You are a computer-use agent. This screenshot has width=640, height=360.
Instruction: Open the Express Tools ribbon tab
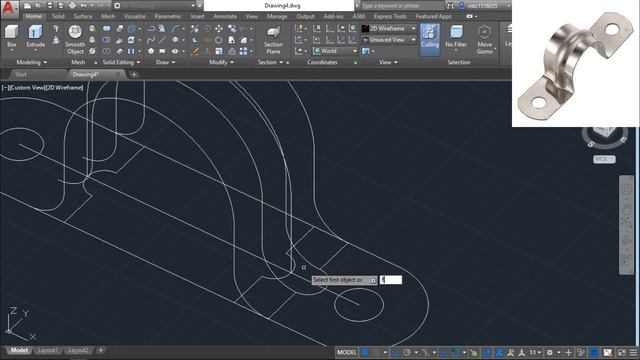click(x=390, y=16)
